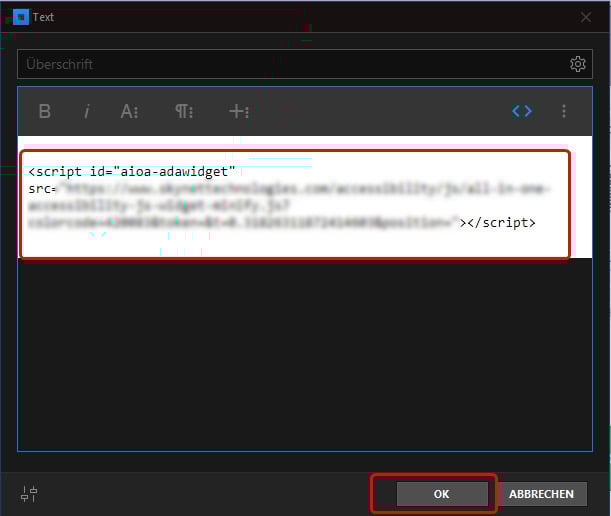Open the font options (A) menu
This screenshot has width=611, height=516.
(x=129, y=111)
